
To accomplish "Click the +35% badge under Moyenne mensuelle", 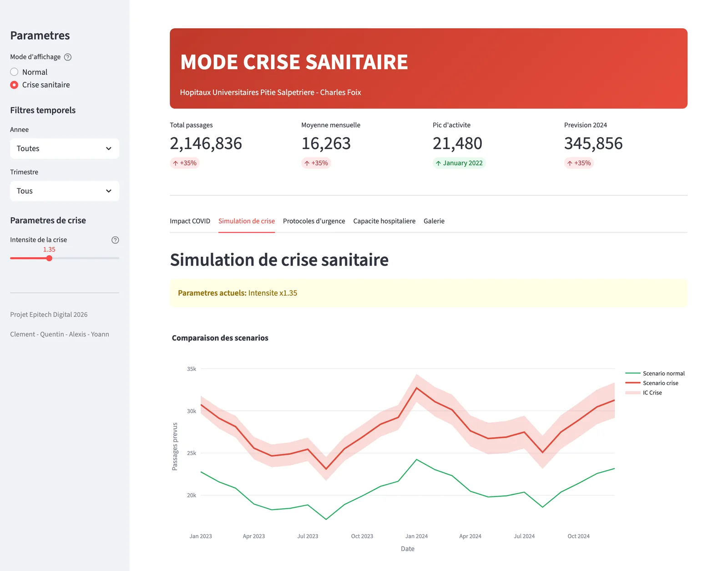I will [316, 163].
